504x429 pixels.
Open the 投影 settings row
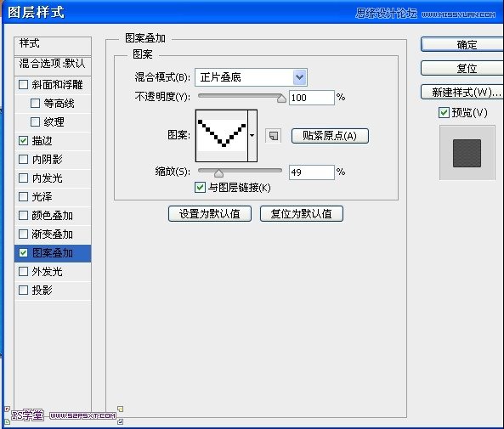(x=53, y=291)
